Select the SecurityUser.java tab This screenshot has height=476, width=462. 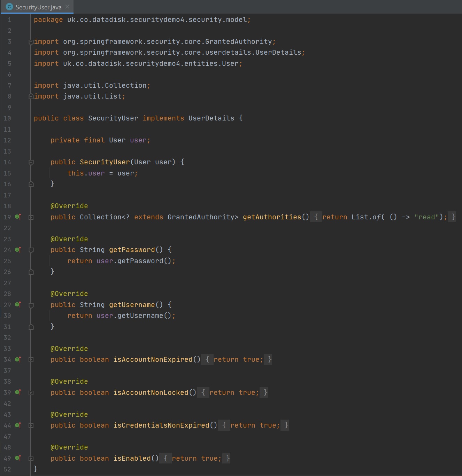[38, 7]
